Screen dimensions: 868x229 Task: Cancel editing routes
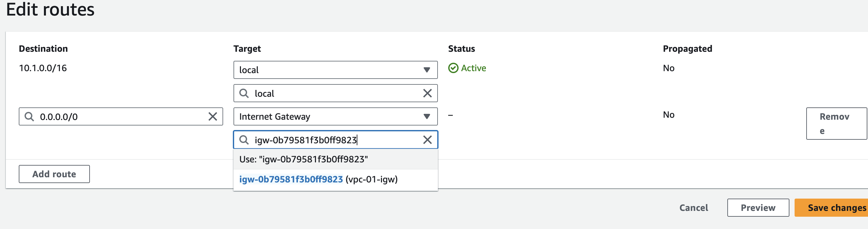tap(693, 208)
